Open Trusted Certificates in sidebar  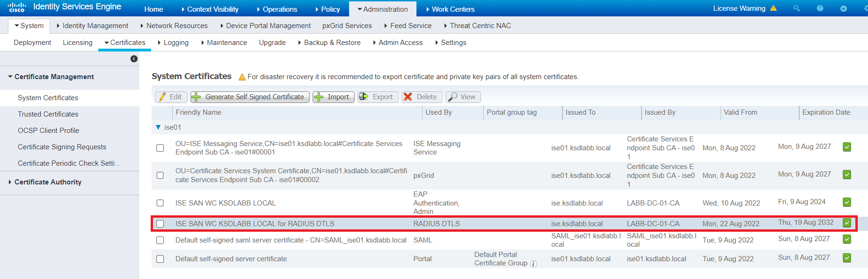coord(48,114)
